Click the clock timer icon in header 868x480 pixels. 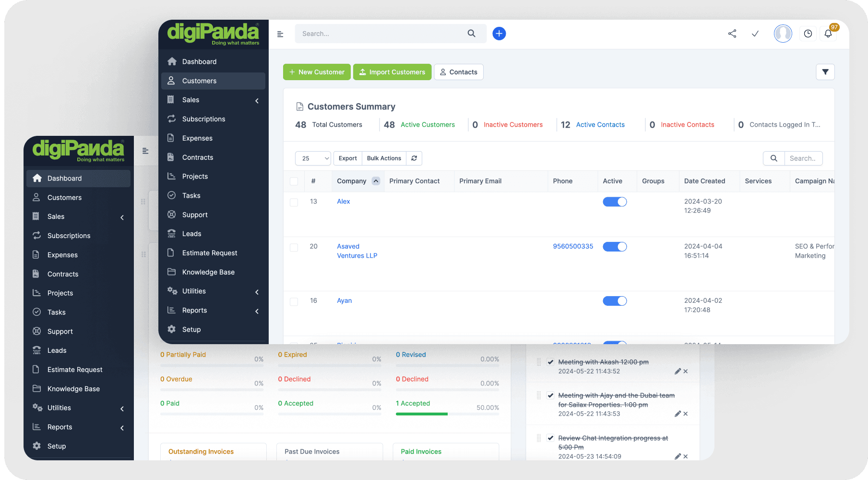(x=808, y=34)
